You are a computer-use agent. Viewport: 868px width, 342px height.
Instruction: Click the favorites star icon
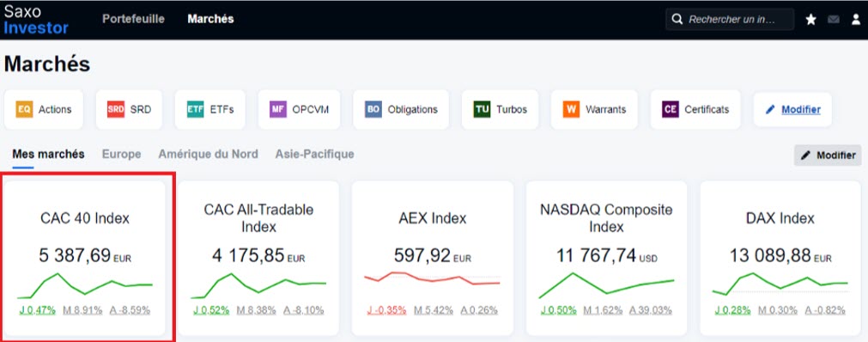pyautogui.click(x=811, y=20)
